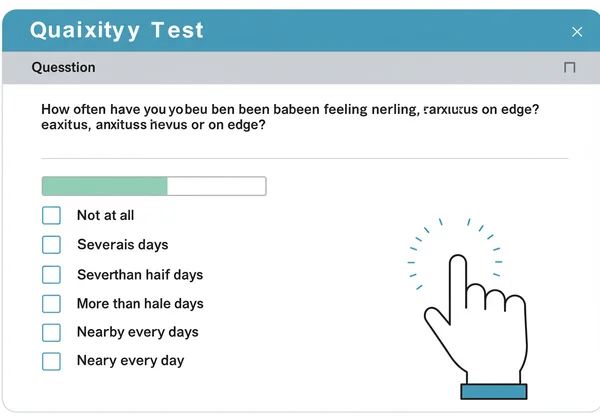Click the square icon in Quesstion header
The height and width of the screenshot is (420, 600).
pos(570,68)
